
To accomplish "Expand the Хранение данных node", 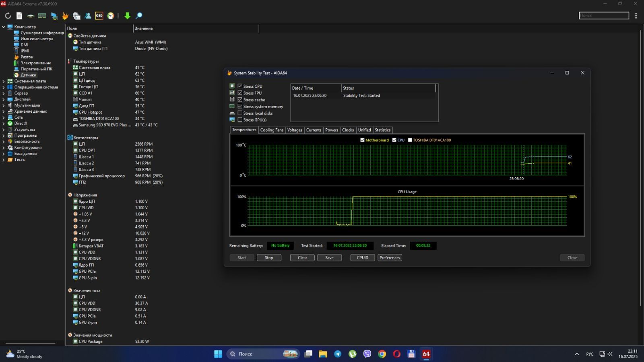I will [3, 111].
